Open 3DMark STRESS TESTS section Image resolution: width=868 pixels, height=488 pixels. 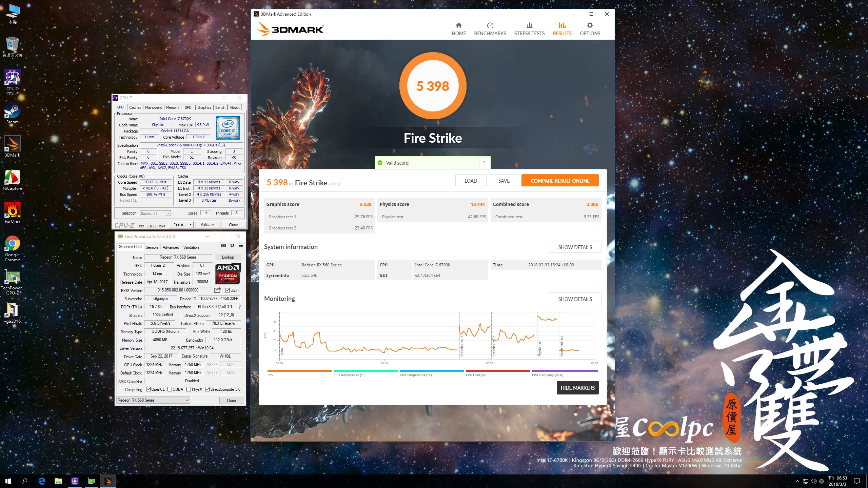(529, 29)
